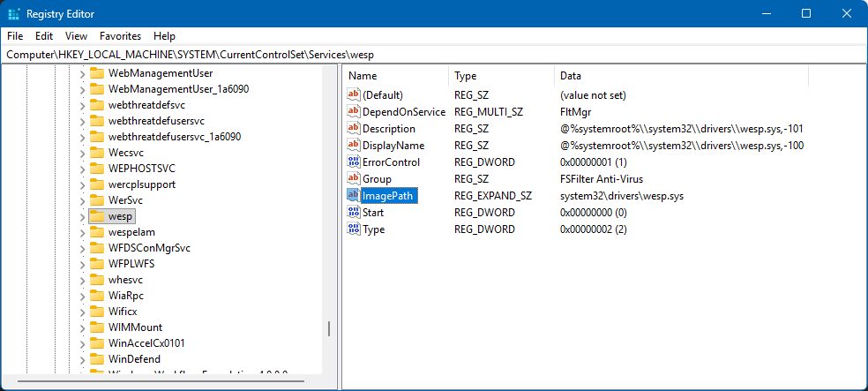The image size is (868, 391).
Task: Select the wesp folder icon
Action: (x=97, y=216)
